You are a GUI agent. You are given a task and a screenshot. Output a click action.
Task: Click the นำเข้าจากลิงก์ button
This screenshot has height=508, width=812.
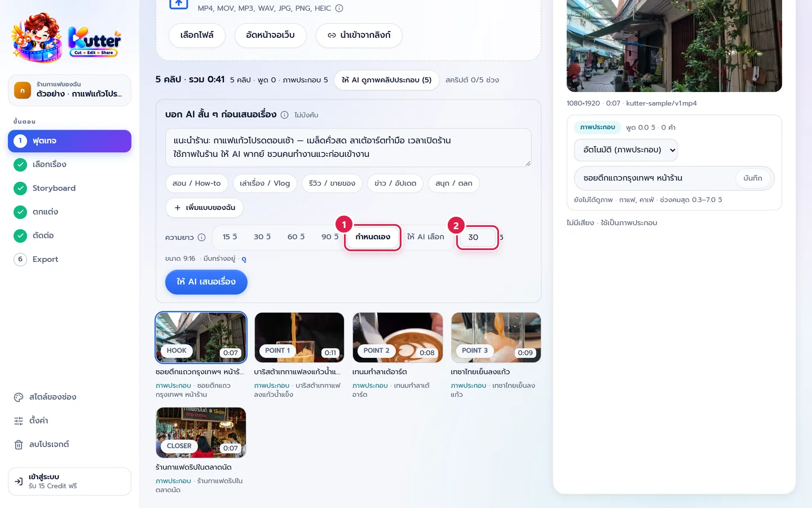pyautogui.click(x=359, y=35)
